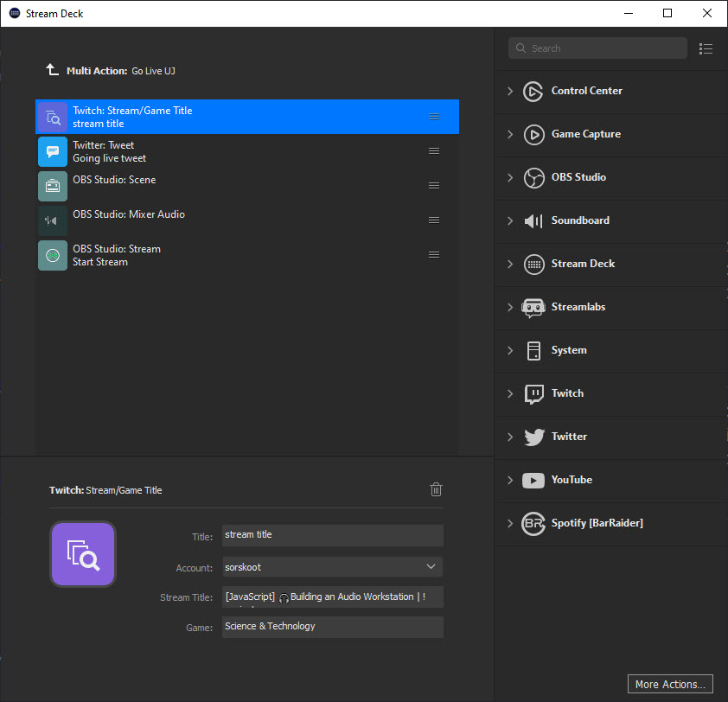728x702 pixels.
Task: Toggle the action list view icon
Action: point(706,48)
